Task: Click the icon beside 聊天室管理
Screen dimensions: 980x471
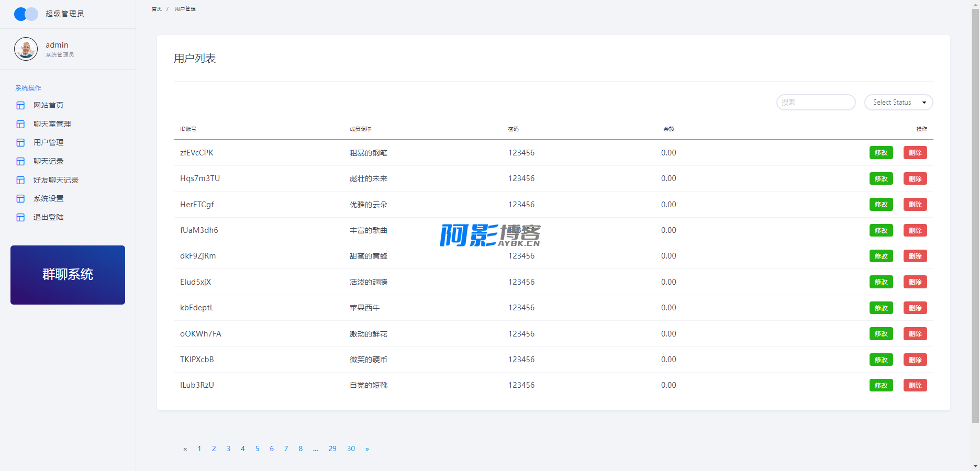Action: coord(20,124)
